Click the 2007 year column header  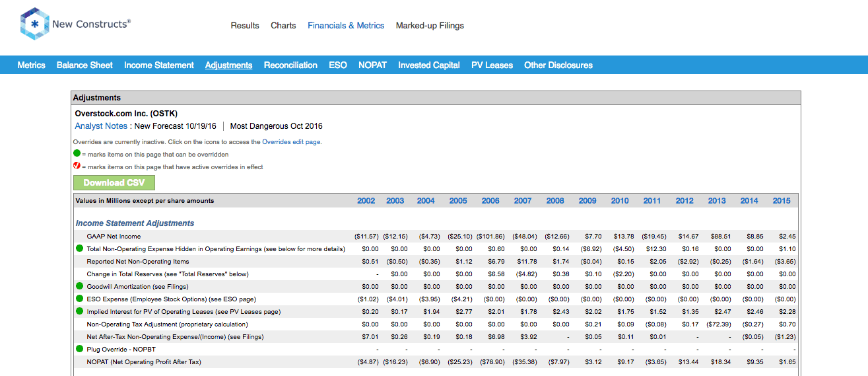pyautogui.click(x=523, y=201)
